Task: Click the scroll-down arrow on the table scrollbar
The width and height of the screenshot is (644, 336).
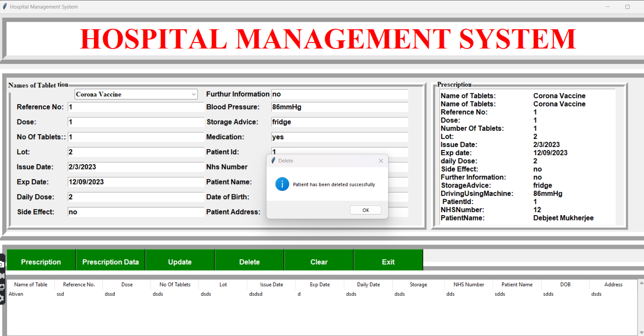Action: point(641,332)
